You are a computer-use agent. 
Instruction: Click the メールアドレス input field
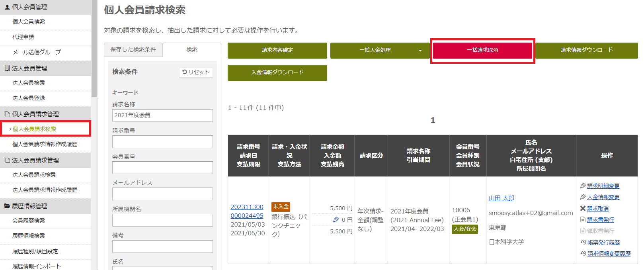[x=162, y=194]
